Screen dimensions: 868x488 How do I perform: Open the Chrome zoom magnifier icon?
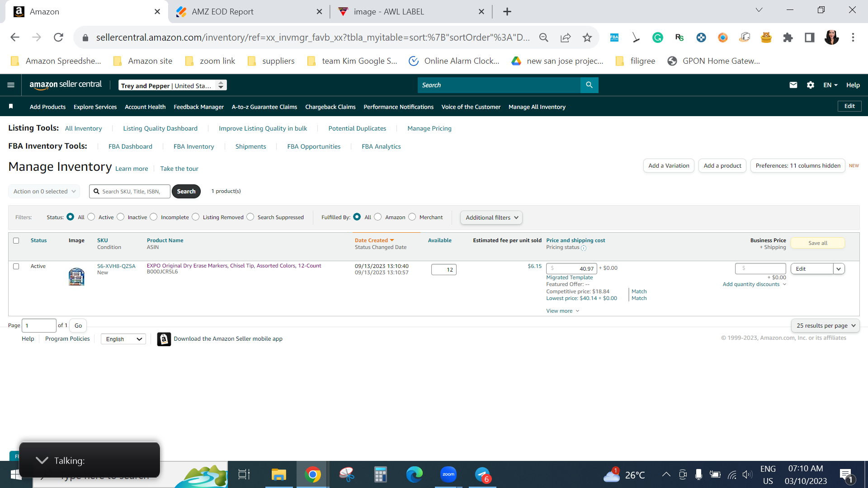point(543,38)
